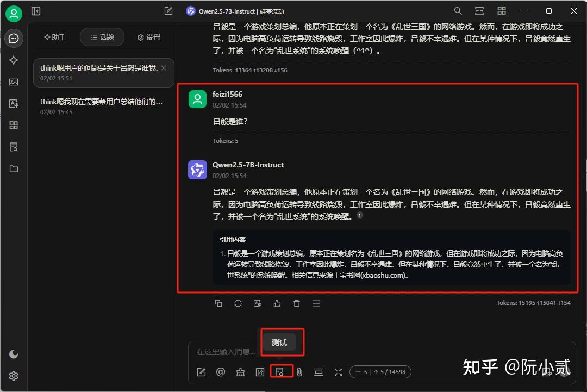Click the Qwen2.5-7B-Instruct name above the answer

[x=248, y=165]
